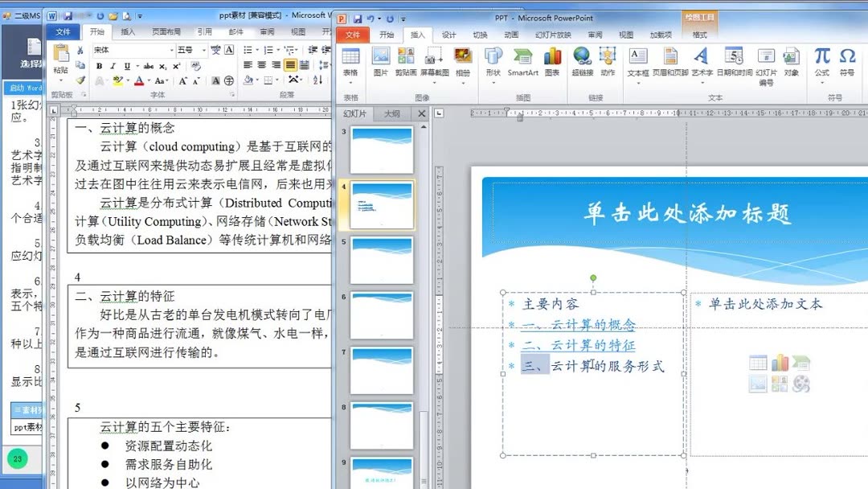
Task: Select slide 5 thumbnail in the slide pane
Action: [x=380, y=261]
